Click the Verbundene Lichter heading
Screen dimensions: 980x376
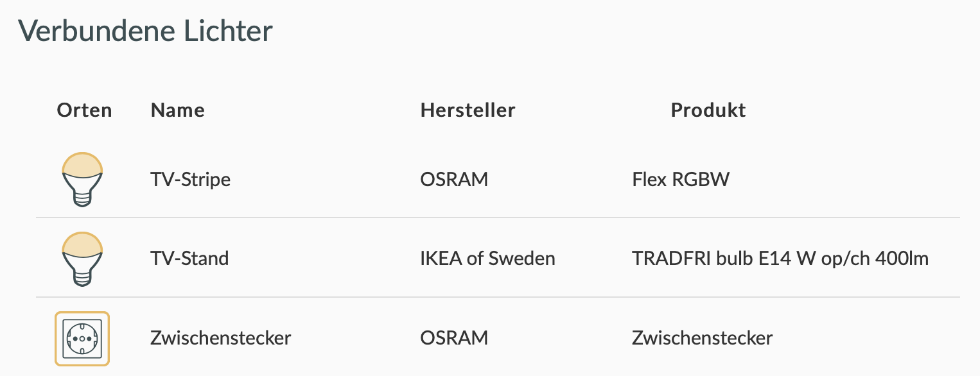(x=145, y=31)
